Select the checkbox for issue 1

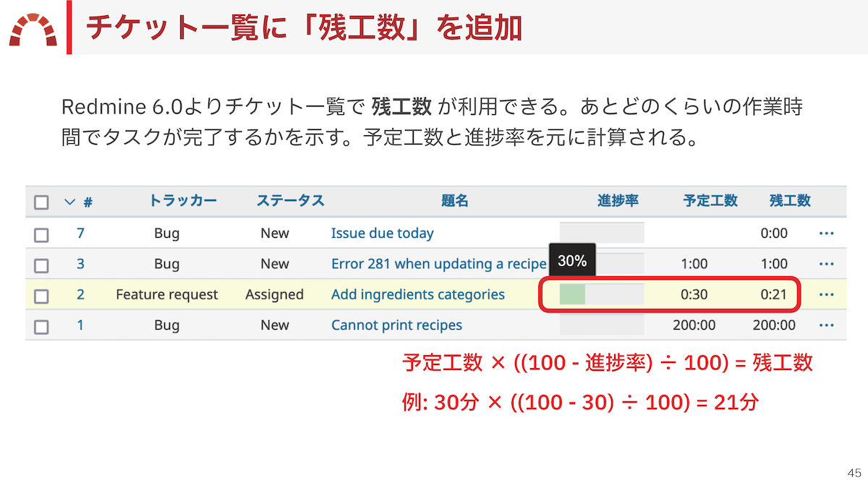point(41,325)
